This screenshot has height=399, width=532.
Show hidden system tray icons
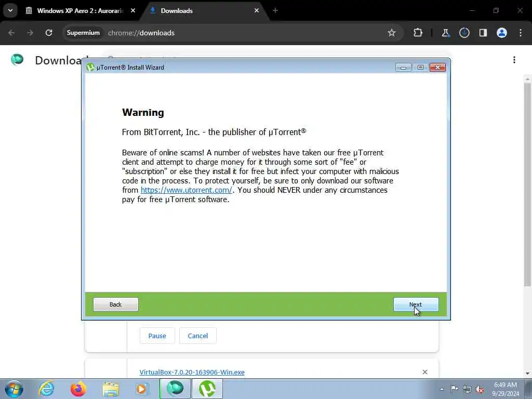tap(442, 389)
